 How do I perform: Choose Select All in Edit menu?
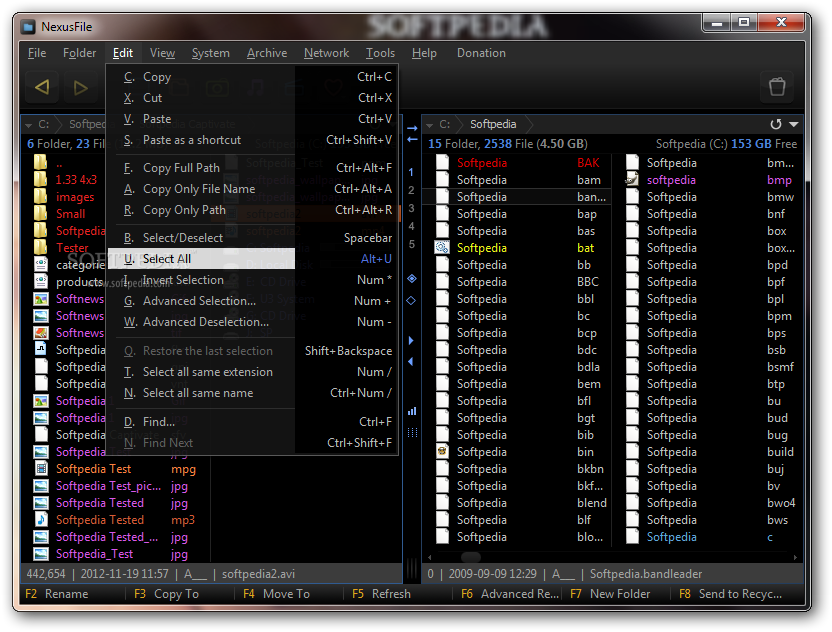click(x=253, y=258)
